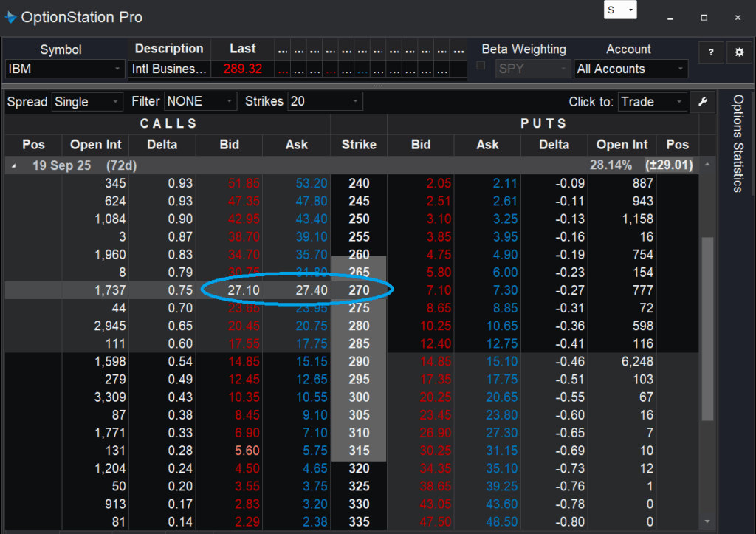Click the puts Bid column header
This screenshot has width=756, height=534.
pyautogui.click(x=420, y=145)
